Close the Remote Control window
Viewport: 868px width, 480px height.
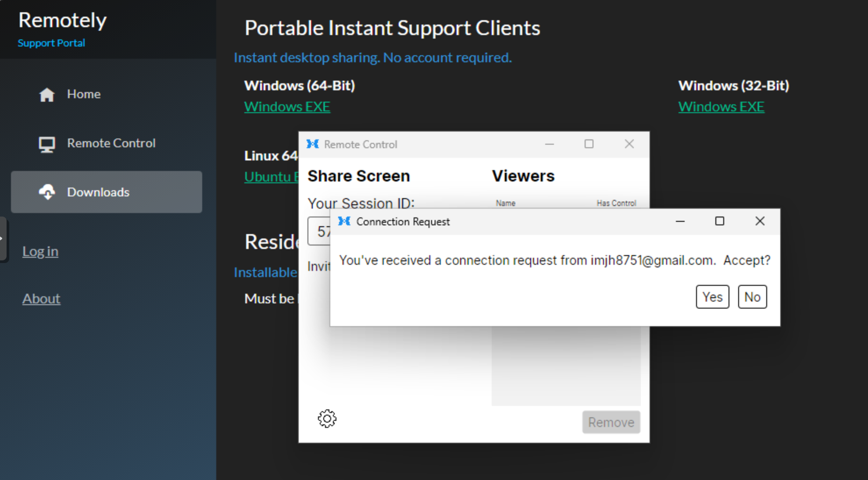629,144
